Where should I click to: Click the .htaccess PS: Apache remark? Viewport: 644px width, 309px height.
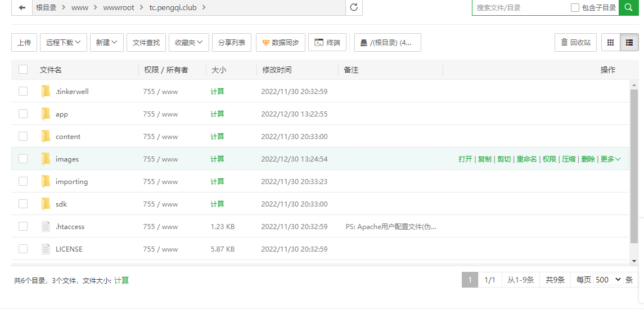391,226
